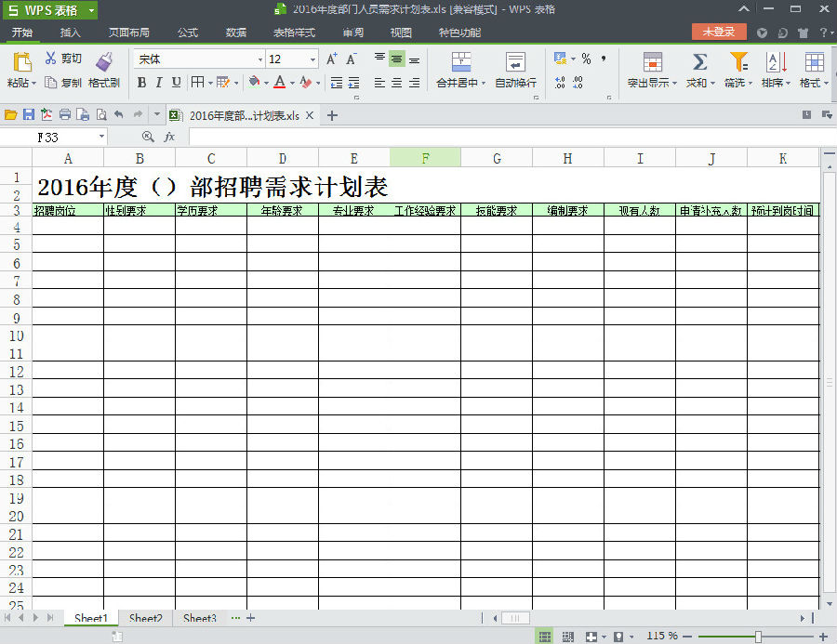Expand the quick access toolbar customize arrow
Image resolution: width=837 pixels, height=644 pixels.
click(157, 113)
